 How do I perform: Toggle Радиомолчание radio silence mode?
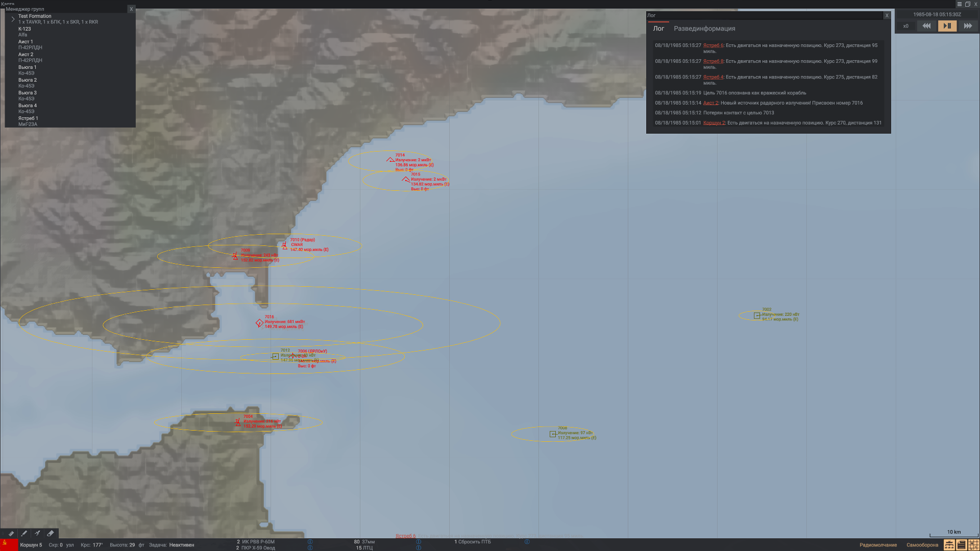tap(878, 545)
